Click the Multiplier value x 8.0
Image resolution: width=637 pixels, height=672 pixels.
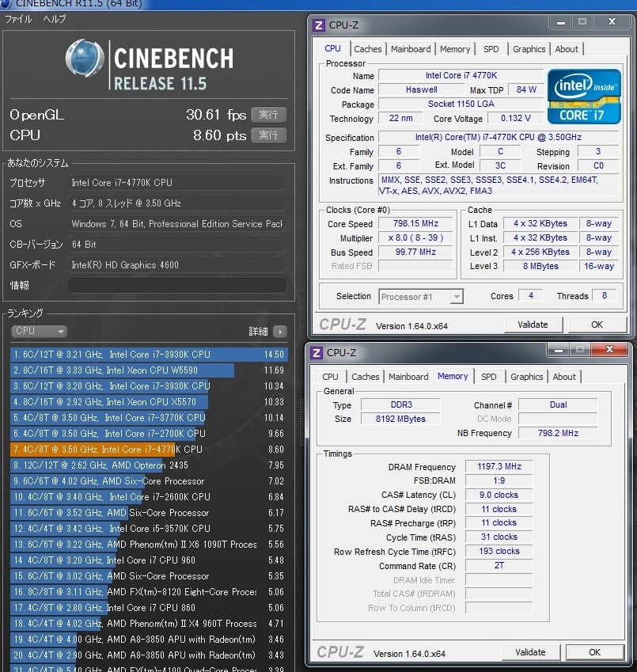pos(415,238)
